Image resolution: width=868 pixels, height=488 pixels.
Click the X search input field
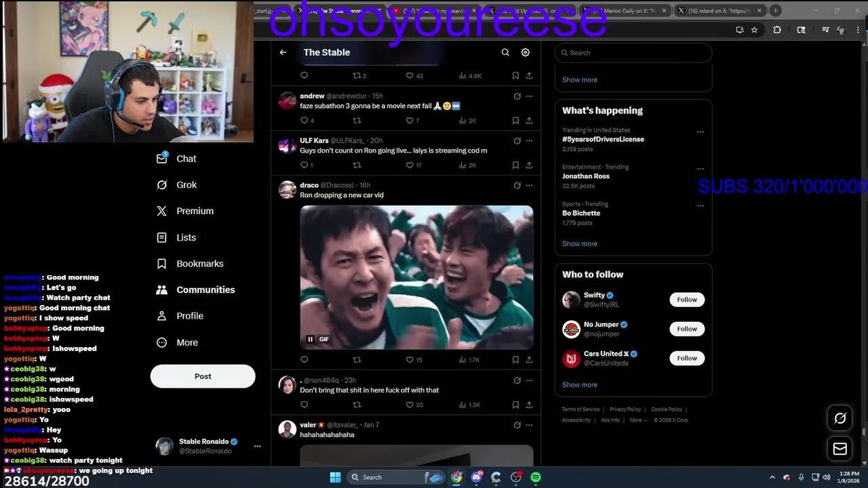tap(633, 52)
